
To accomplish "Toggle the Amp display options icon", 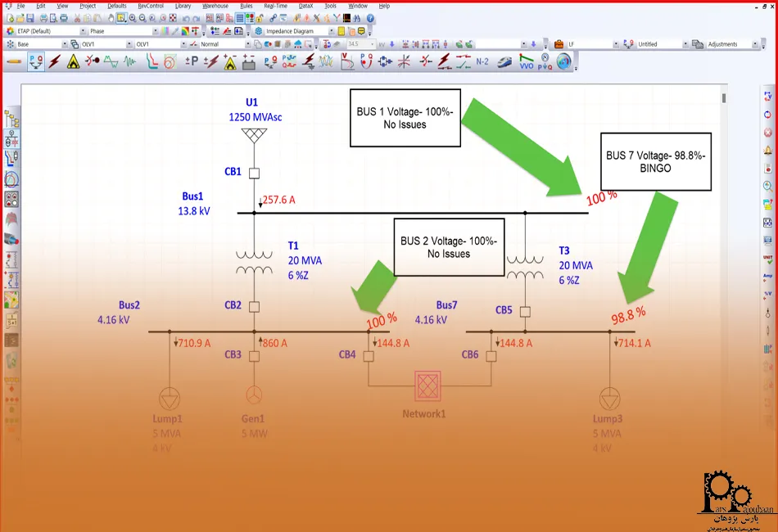I will pos(767,276).
